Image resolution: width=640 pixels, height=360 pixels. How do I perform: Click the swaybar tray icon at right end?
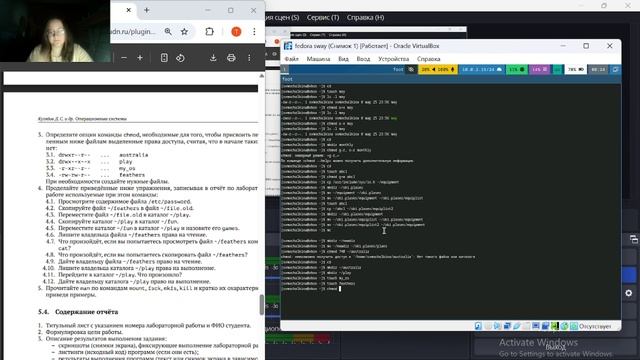(615, 69)
